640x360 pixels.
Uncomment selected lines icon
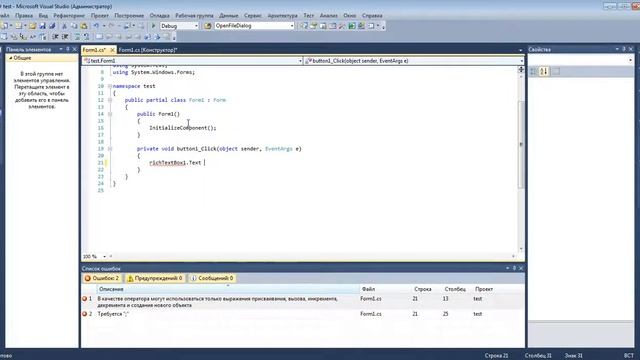[87, 37]
